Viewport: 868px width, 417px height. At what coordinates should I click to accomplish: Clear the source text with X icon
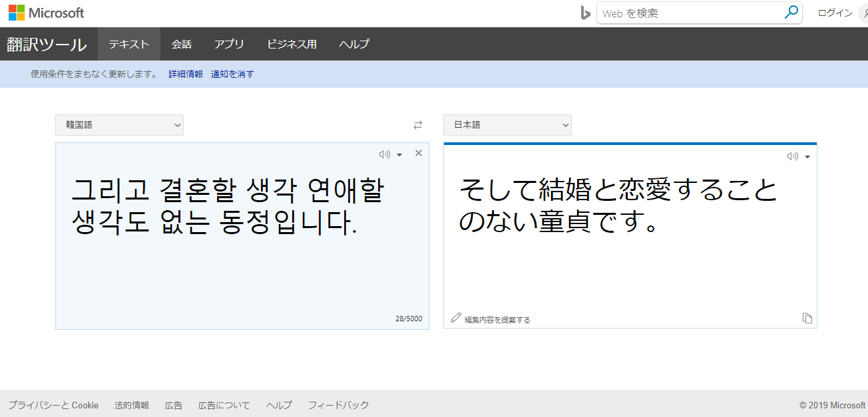point(419,154)
